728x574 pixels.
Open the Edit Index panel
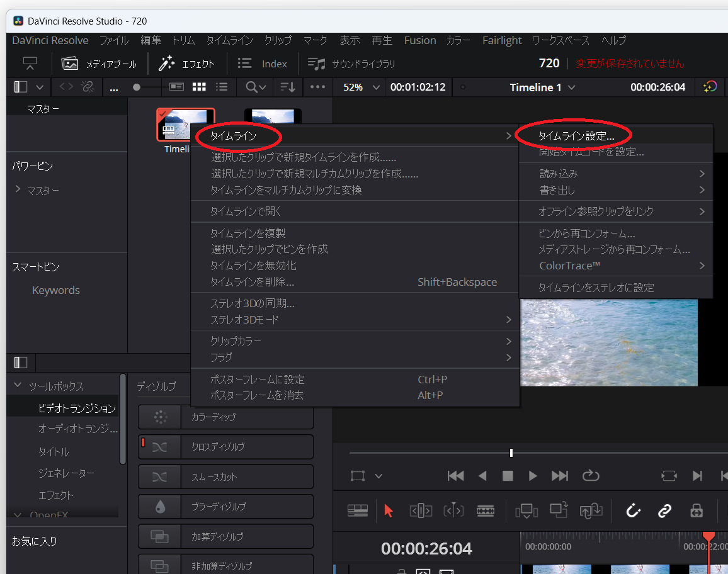pyautogui.click(x=263, y=64)
